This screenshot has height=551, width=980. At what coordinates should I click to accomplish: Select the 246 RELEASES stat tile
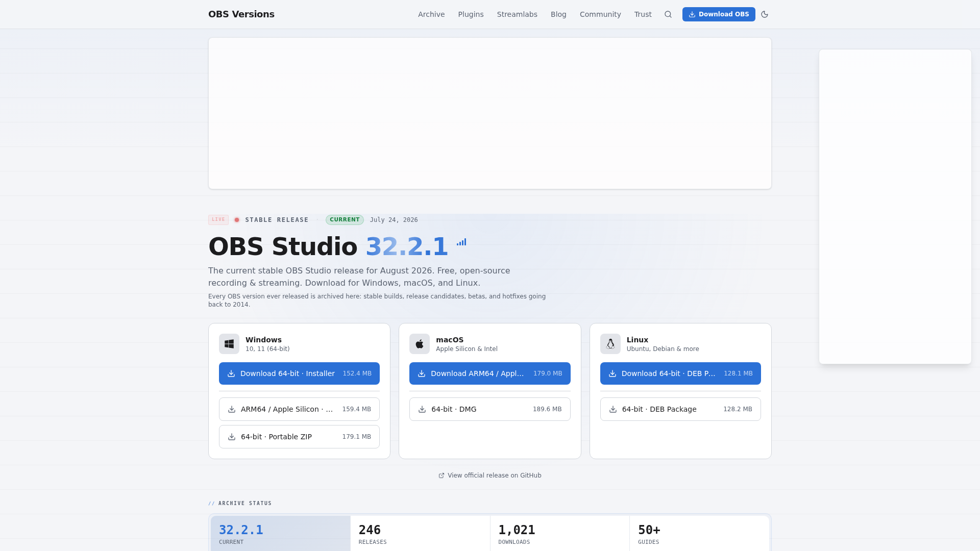point(420,534)
